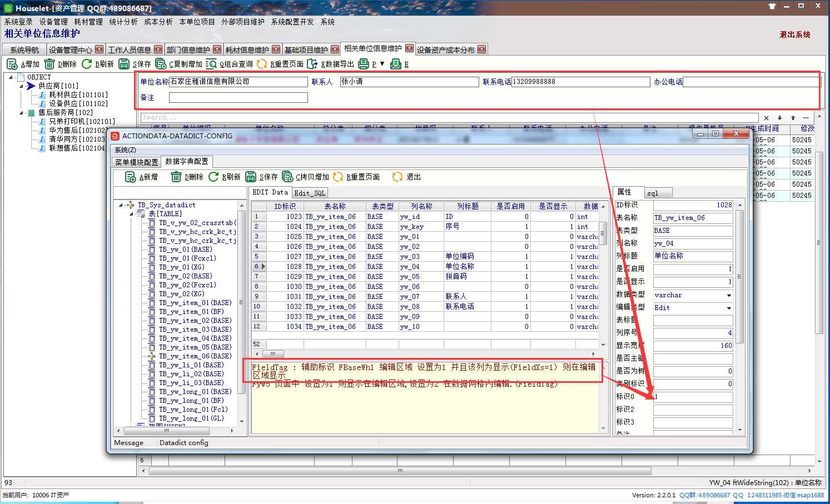Select 兄弟打印机[102101] in the tree

pyautogui.click(x=82, y=122)
